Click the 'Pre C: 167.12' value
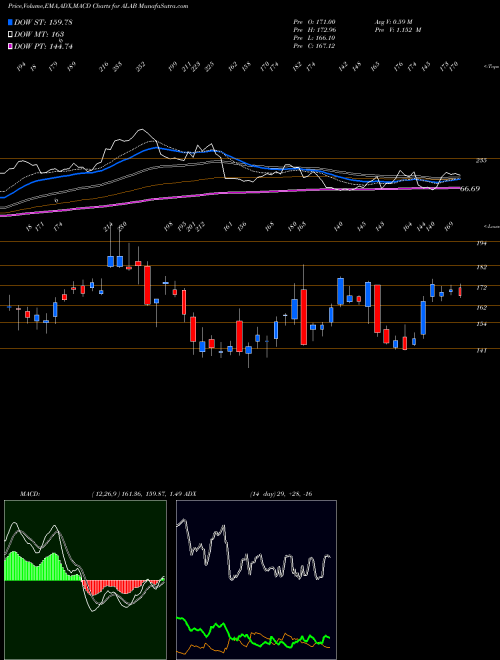This screenshot has width=500, height=660. click(x=314, y=46)
